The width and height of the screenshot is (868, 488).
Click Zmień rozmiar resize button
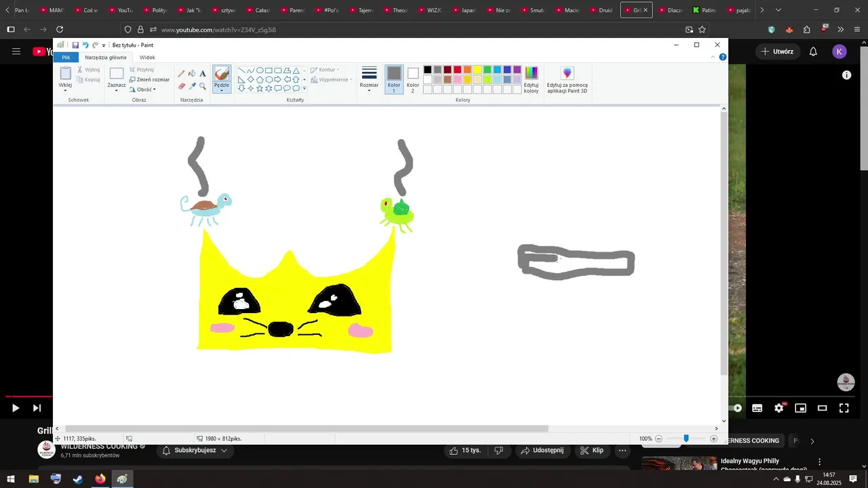[x=149, y=79]
